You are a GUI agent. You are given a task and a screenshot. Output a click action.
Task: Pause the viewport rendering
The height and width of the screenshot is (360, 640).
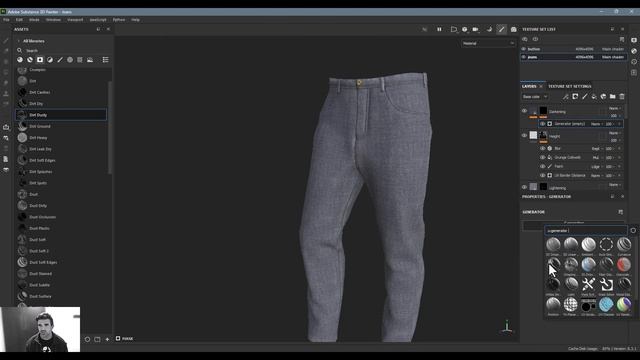[439, 29]
